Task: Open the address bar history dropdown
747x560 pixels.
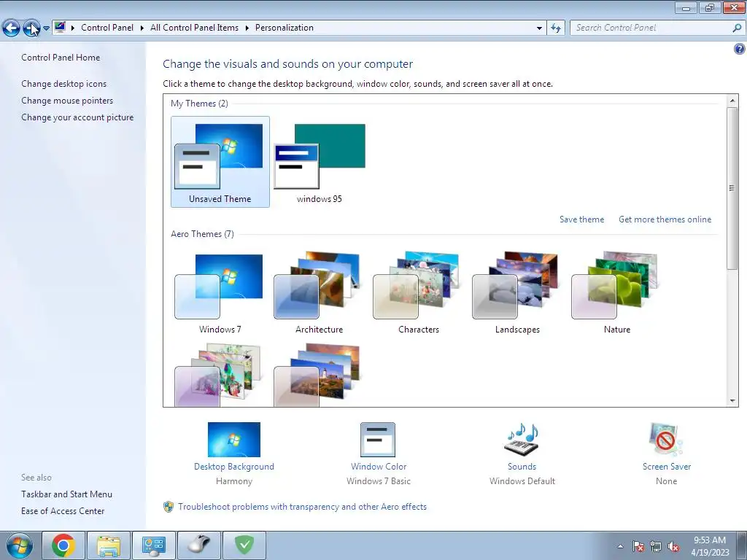Action: click(x=539, y=28)
